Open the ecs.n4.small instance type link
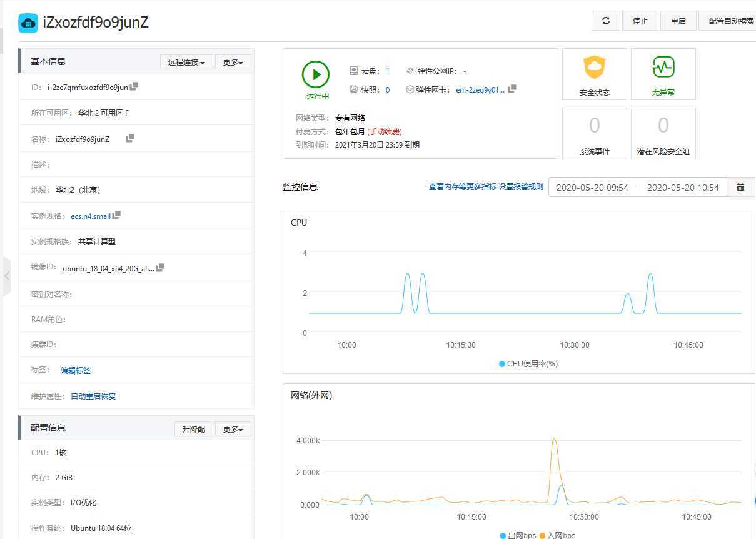 pos(91,216)
